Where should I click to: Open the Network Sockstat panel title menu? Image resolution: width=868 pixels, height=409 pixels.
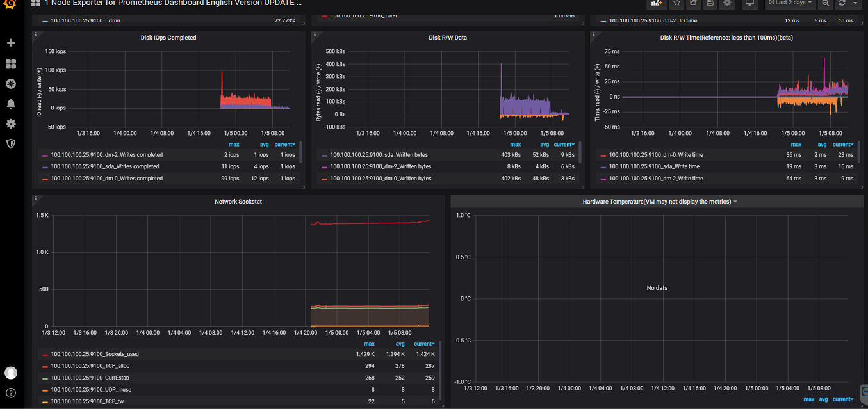pos(238,202)
